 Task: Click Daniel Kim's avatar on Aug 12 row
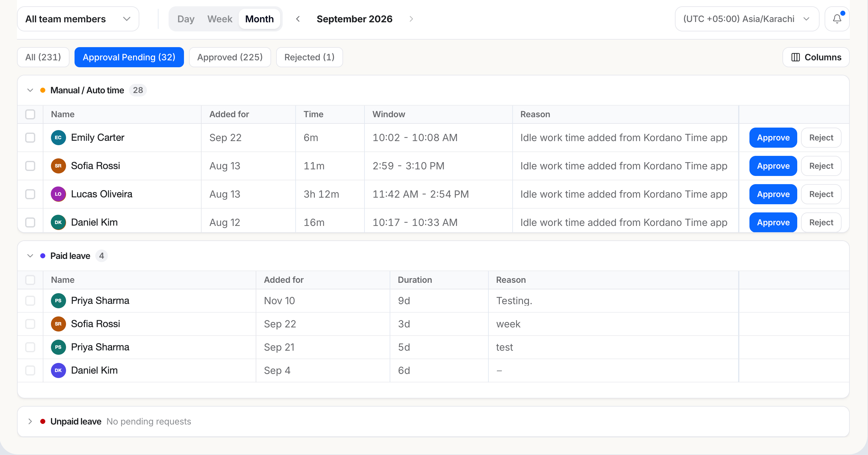[x=58, y=222]
